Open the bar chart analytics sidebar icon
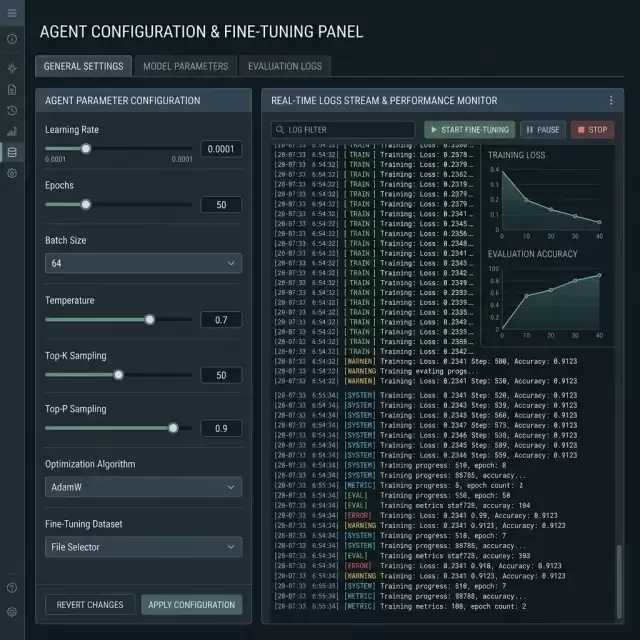The width and height of the screenshot is (640, 640). click(12, 131)
